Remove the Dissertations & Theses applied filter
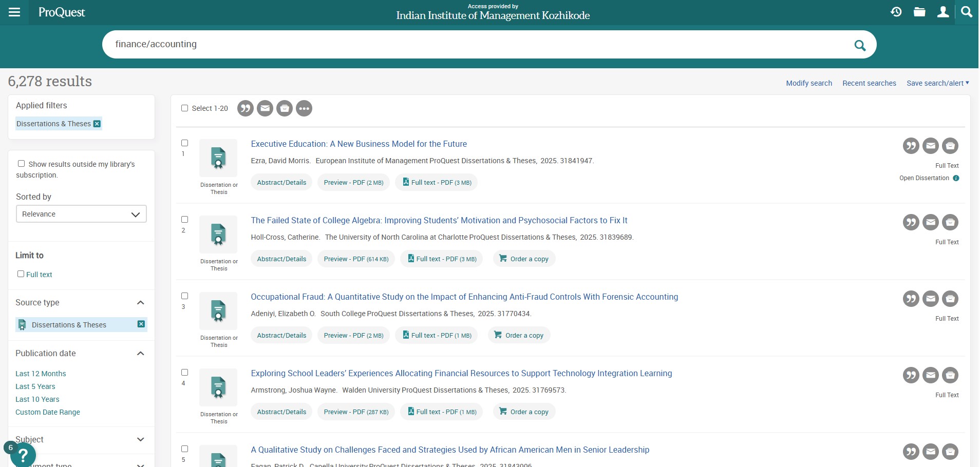 (x=97, y=124)
